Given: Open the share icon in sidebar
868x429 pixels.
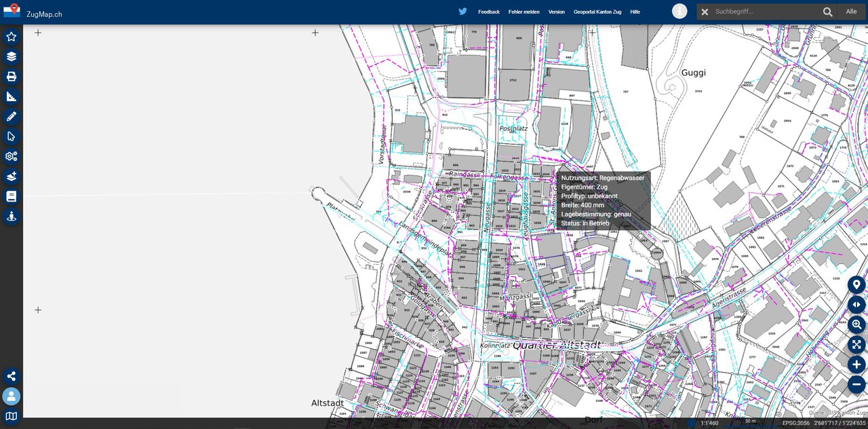Looking at the screenshot, I should (12, 376).
